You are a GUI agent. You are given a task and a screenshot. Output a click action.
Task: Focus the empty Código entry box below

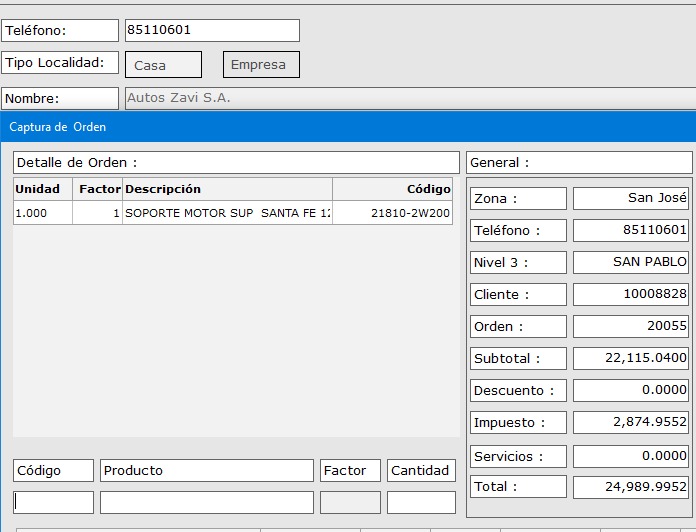point(53,502)
